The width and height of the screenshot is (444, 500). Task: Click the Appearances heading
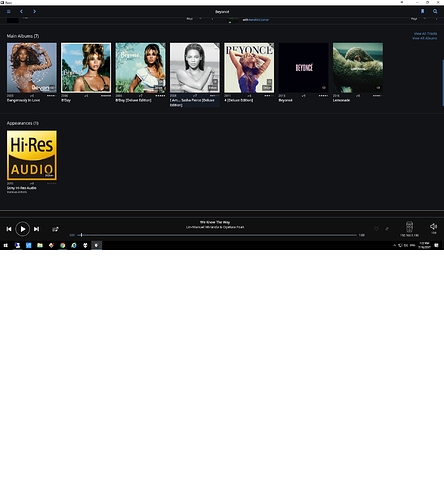(x=23, y=123)
